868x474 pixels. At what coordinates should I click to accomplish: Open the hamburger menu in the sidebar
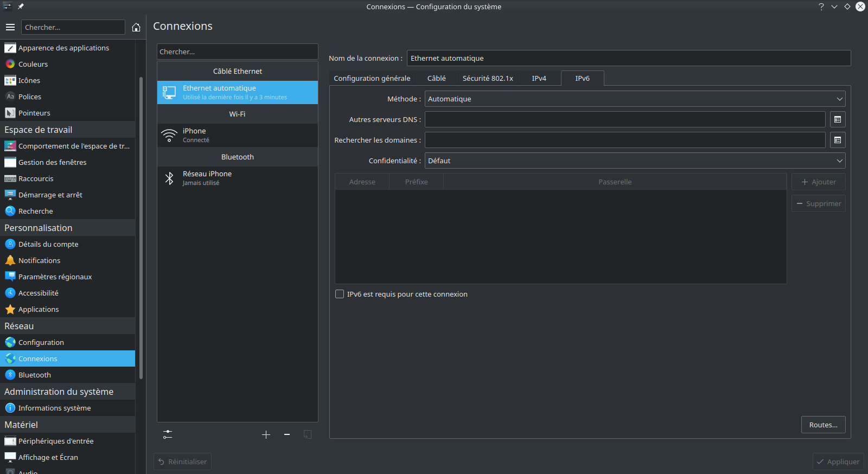10,27
